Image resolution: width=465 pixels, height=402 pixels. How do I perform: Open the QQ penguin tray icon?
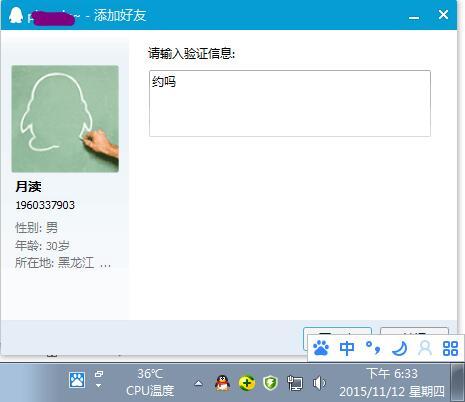[x=223, y=383]
